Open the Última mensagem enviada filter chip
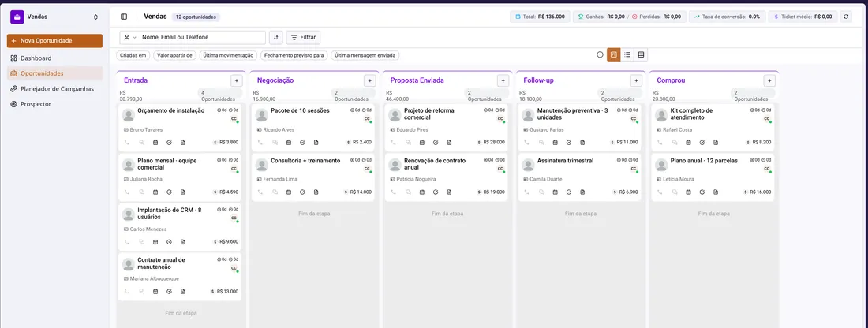 [365, 55]
